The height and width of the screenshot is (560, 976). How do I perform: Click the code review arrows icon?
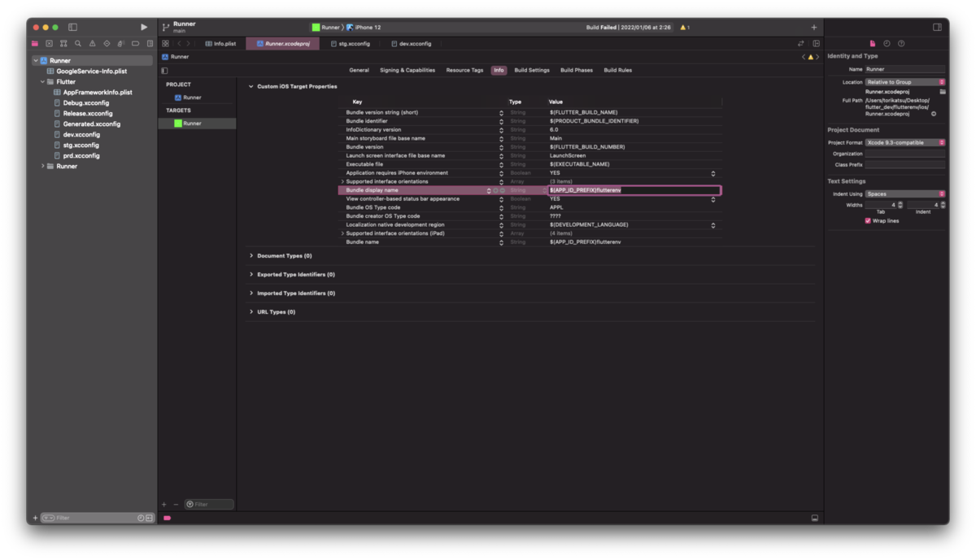coord(801,44)
